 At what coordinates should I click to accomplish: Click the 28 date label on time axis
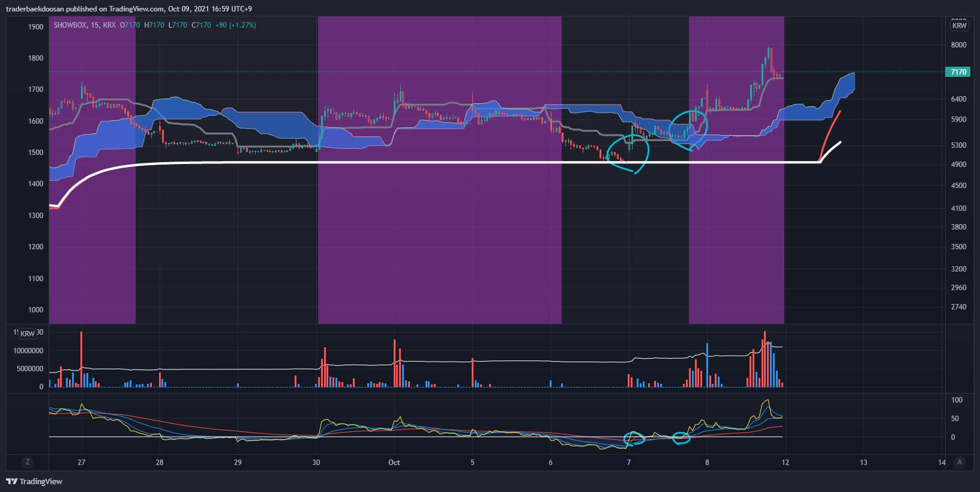point(160,462)
